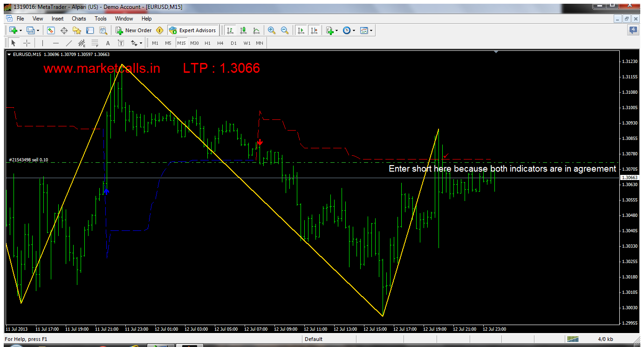Toggle chart Auto Scroll
This screenshot has width=644, height=347.
[x=301, y=30]
